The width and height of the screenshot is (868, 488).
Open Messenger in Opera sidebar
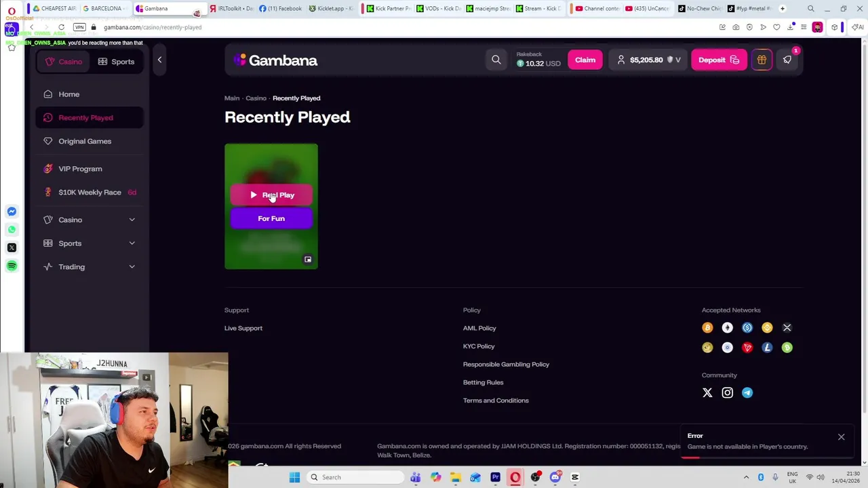click(x=12, y=211)
